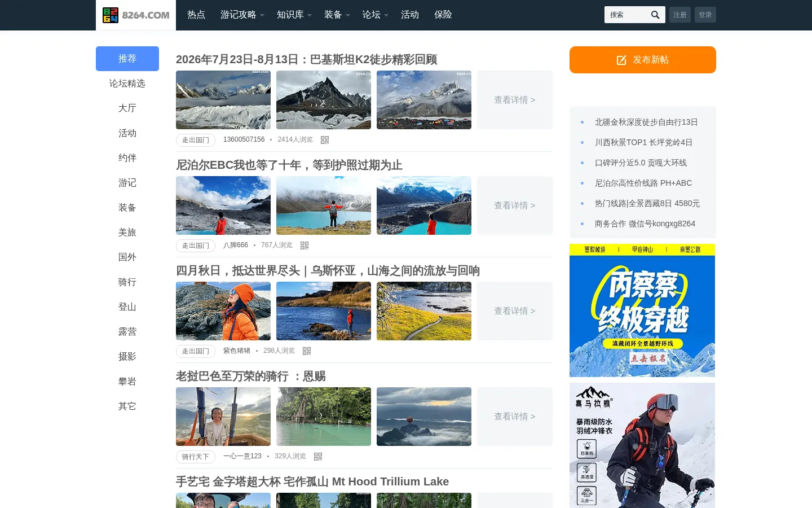Select 活动 in the left sidebar
Screen dimensions: 812x508
pyautogui.click(x=127, y=133)
